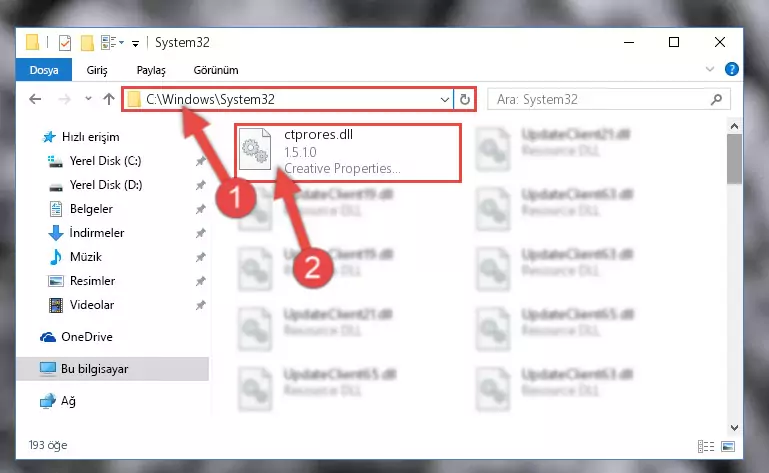Expand the address bar history dropdown
Viewport: 769px width, 473px height.
(444, 100)
